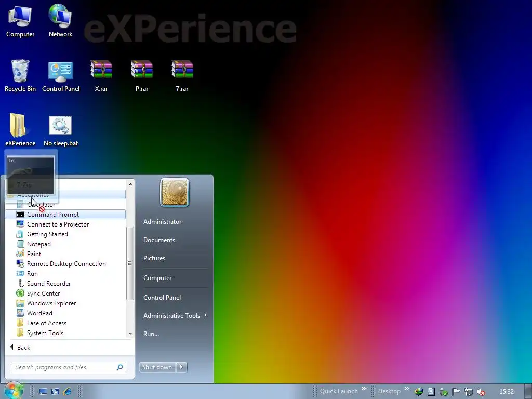Click the program list scrollbar thumb

pos(130,263)
